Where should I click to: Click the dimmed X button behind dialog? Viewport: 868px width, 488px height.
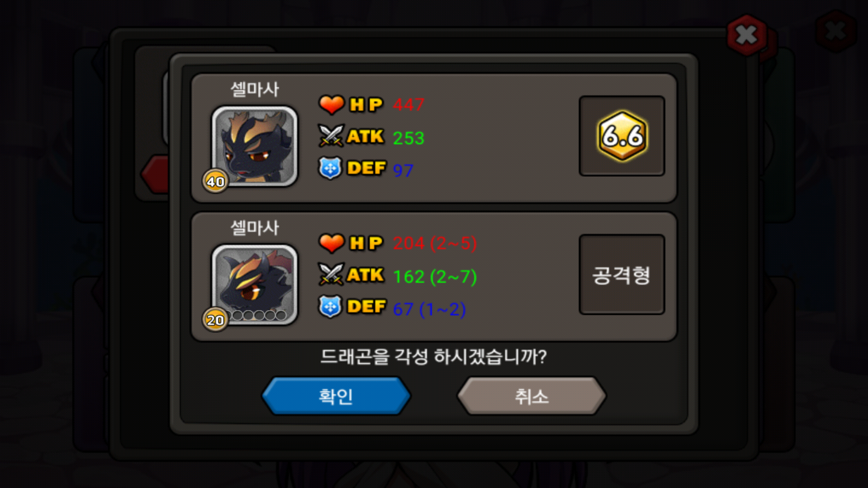pyautogui.click(x=835, y=31)
